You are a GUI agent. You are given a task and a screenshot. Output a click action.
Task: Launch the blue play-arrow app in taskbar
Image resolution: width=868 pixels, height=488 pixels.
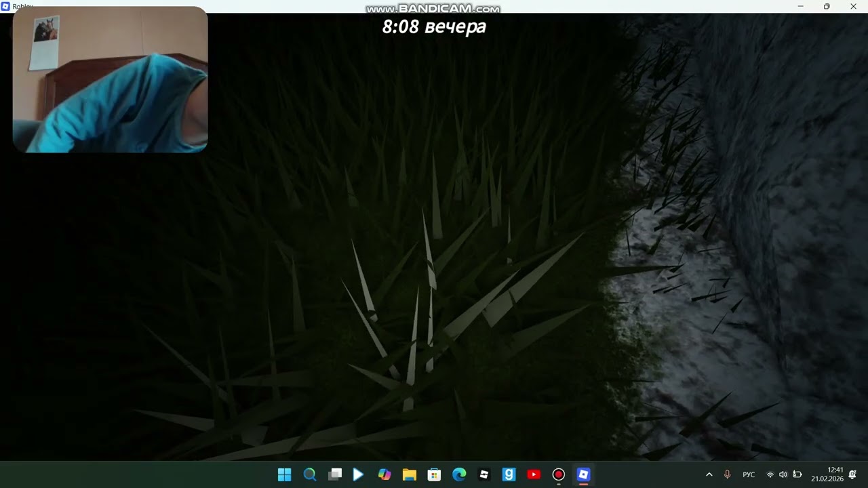point(359,474)
